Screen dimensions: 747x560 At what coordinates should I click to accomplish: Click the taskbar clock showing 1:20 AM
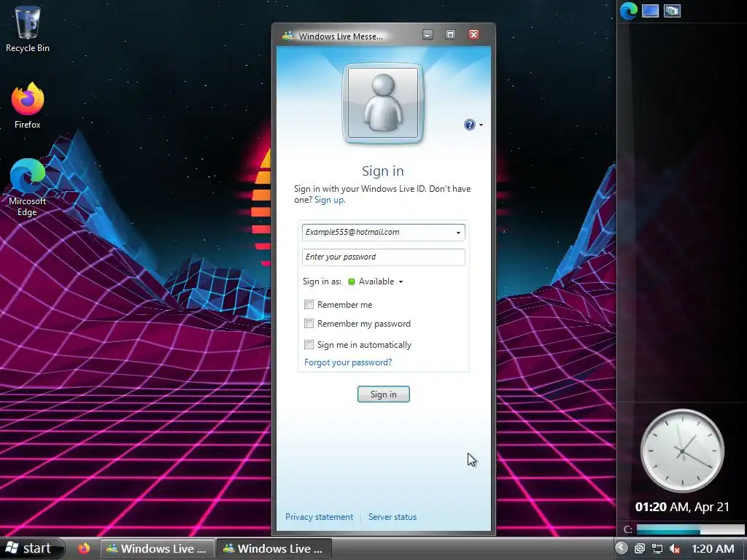(x=713, y=548)
